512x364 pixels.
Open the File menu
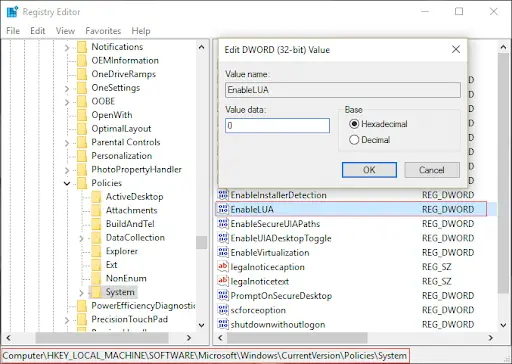coord(13,31)
